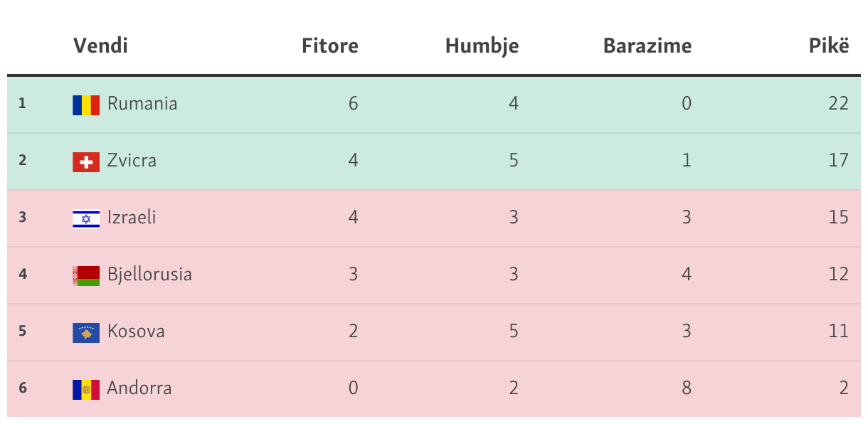Image resolution: width=868 pixels, height=424 pixels.
Task: Click the Kosovo flag icon
Action: click(85, 332)
